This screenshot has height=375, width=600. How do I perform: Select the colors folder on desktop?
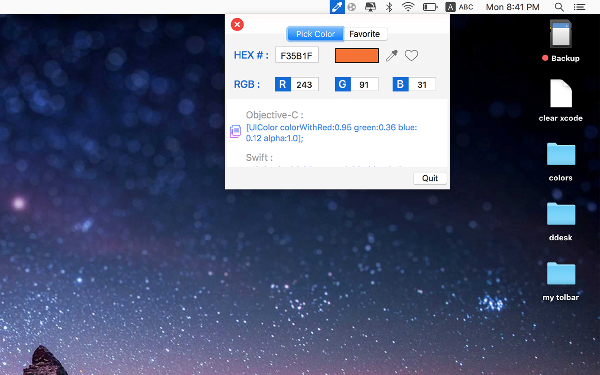(561, 162)
